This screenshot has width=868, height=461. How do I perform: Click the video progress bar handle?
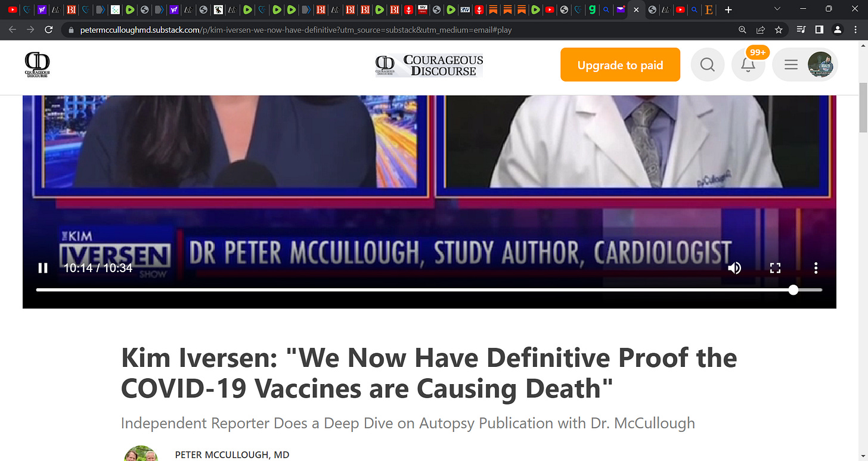(793, 289)
